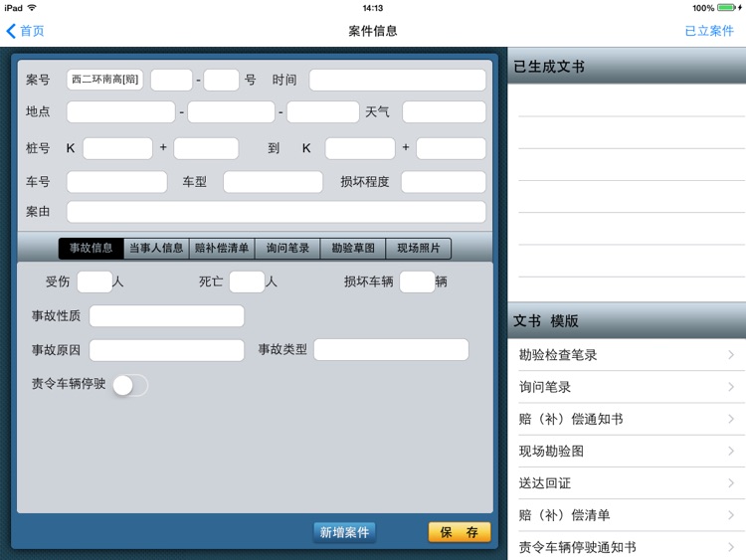The height and width of the screenshot is (560, 746).
Task: Click 事故原因 input field
Action: tap(166, 350)
